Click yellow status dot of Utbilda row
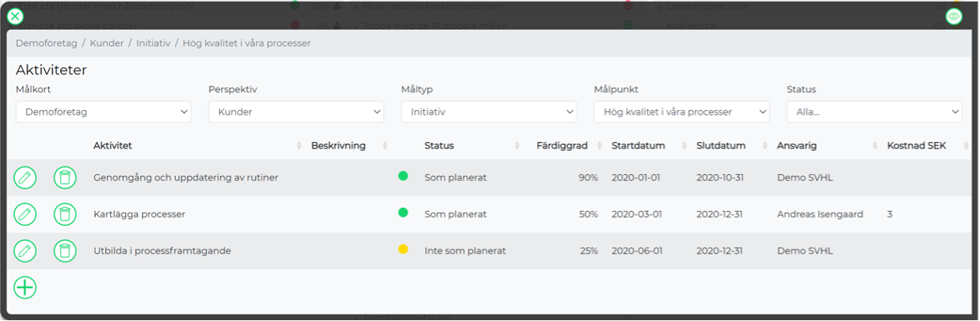This screenshot has width=980, height=321. tap(404, 250)
